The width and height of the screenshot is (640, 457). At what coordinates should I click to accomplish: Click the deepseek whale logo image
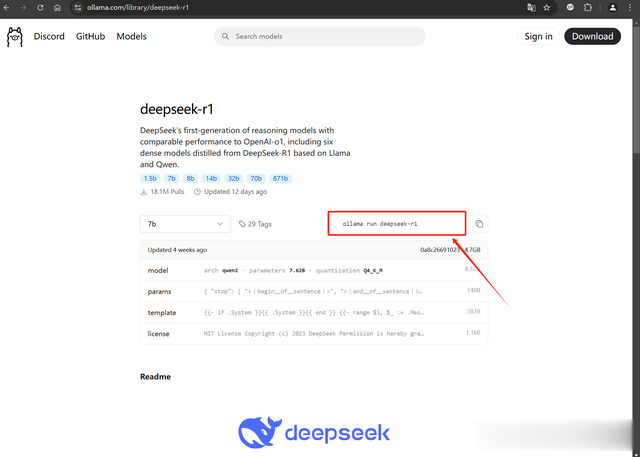(314, 433)
